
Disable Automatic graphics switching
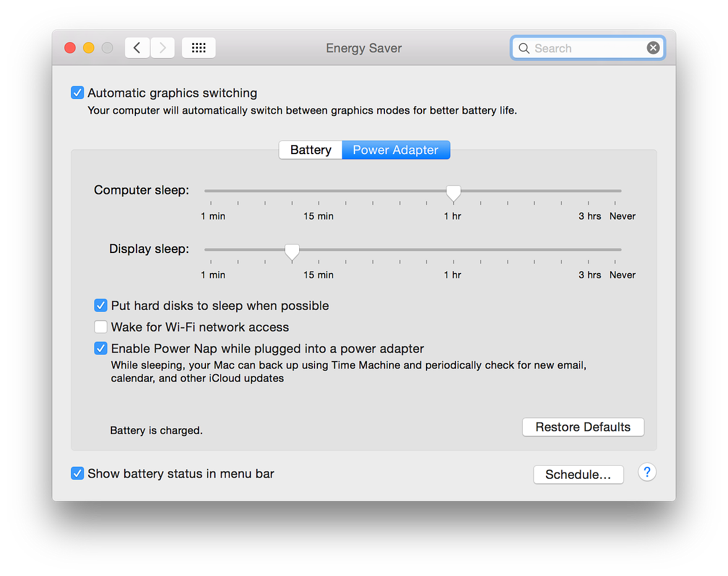pos(77,92)
